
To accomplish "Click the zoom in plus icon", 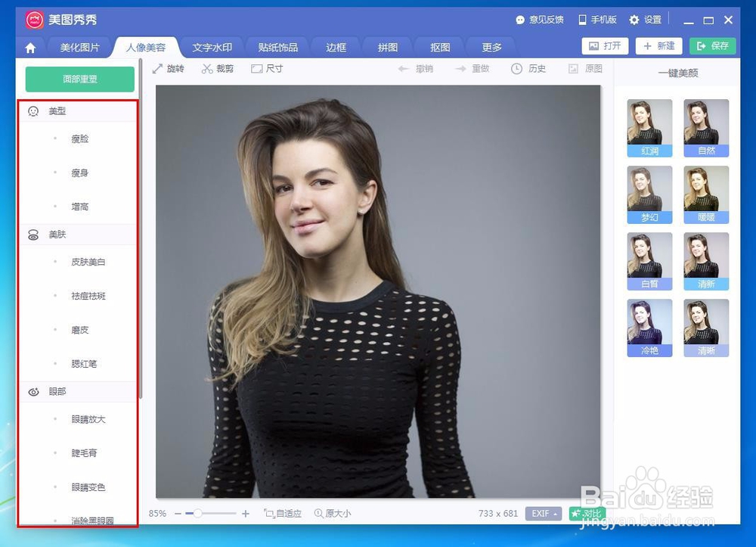I will [x=246, y=514].
